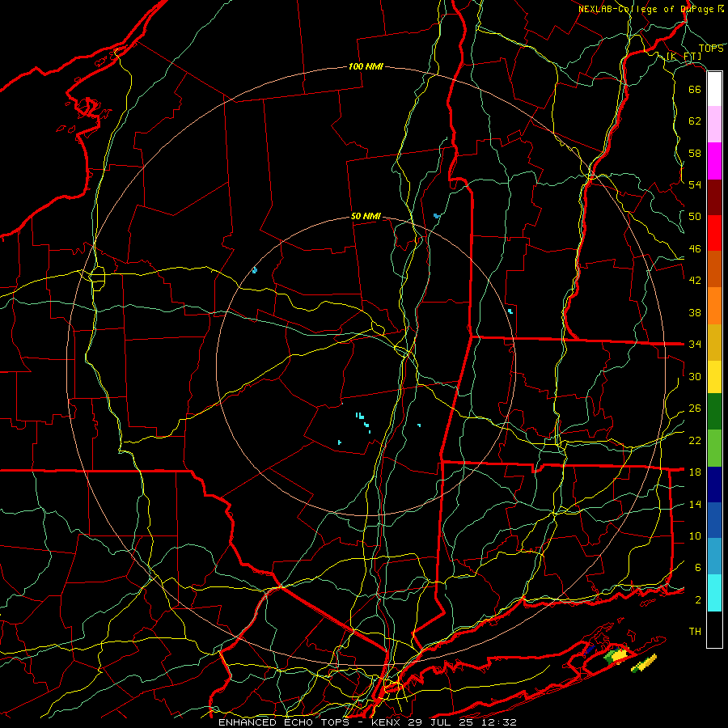Image resolution: width=728 pixels, height=728 pixels.
Task: Click the "62" legend label
Action: tap(695, 121)
